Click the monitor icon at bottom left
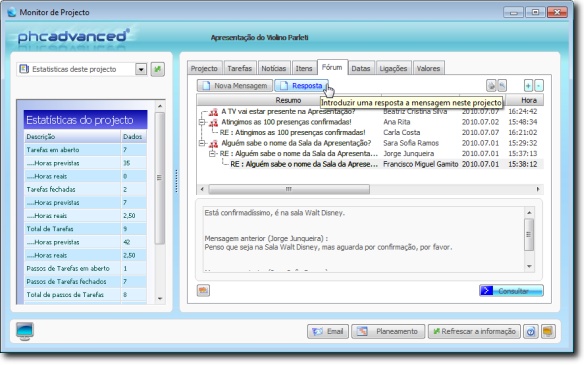Viewport: 584px width, 365px height. pyautogui.click(x=25, y=331)
